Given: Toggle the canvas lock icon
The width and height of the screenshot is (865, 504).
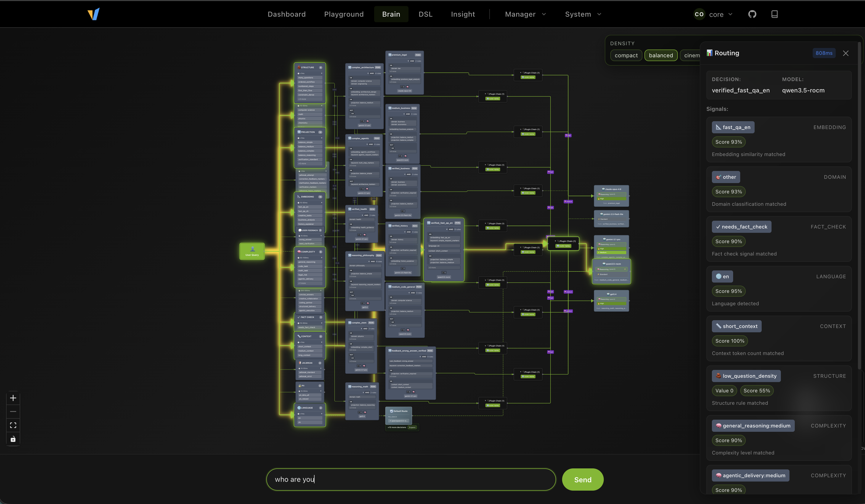Looking at the screenshot, I should pyautogui.click(x=13, y=438).
